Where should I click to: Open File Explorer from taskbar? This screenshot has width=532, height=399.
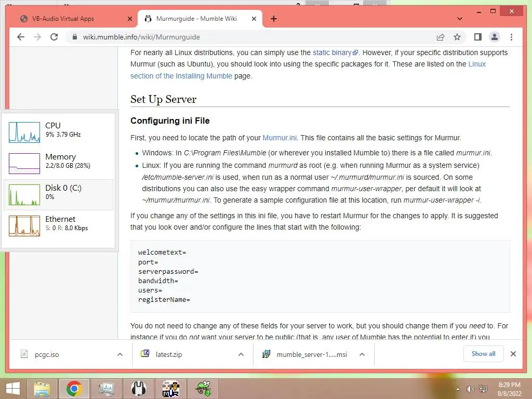pyautogui.click(x=42, y=389)
